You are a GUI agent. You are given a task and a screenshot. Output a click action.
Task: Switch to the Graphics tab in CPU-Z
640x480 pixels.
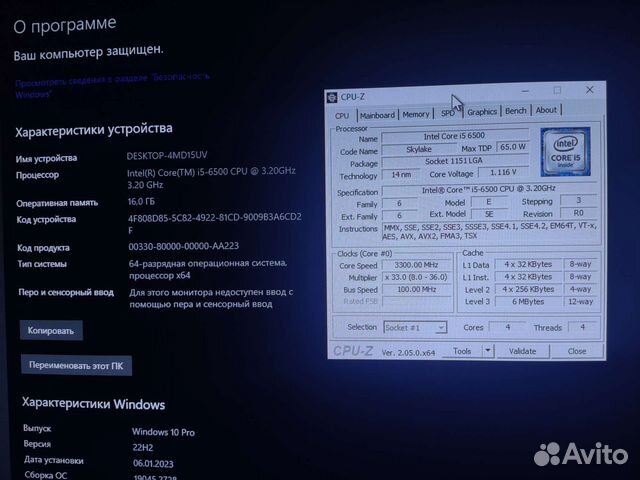click(x=482, y=111)
